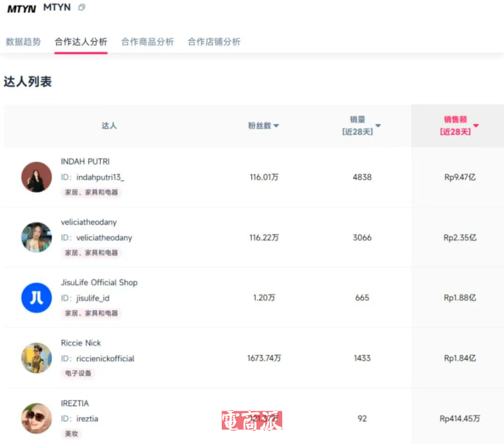Open IREZTIA's profile avatar
This screenshot has height=444, width=504.
(37, 418)
